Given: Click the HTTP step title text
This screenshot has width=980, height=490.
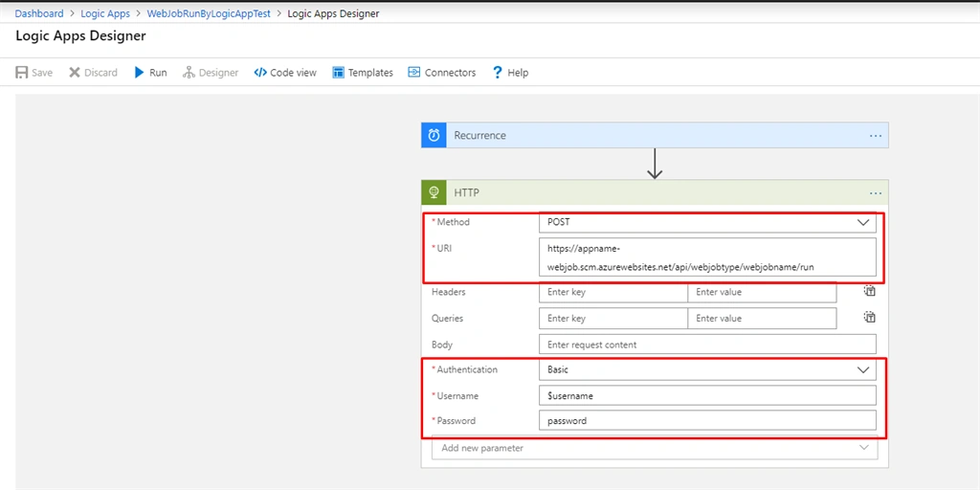Looking at the screenshot, I should tap(466, 193).
